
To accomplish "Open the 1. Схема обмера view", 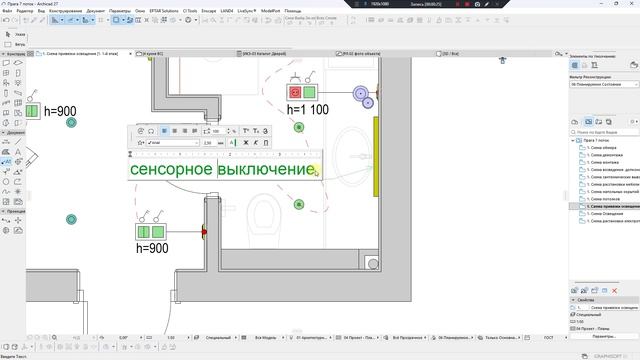I will coord(601,148).
